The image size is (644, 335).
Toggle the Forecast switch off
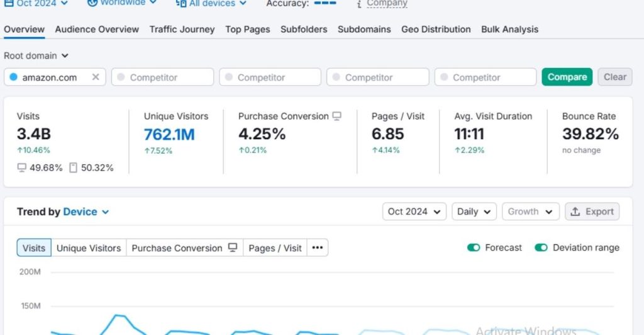[x=474, y=247]
